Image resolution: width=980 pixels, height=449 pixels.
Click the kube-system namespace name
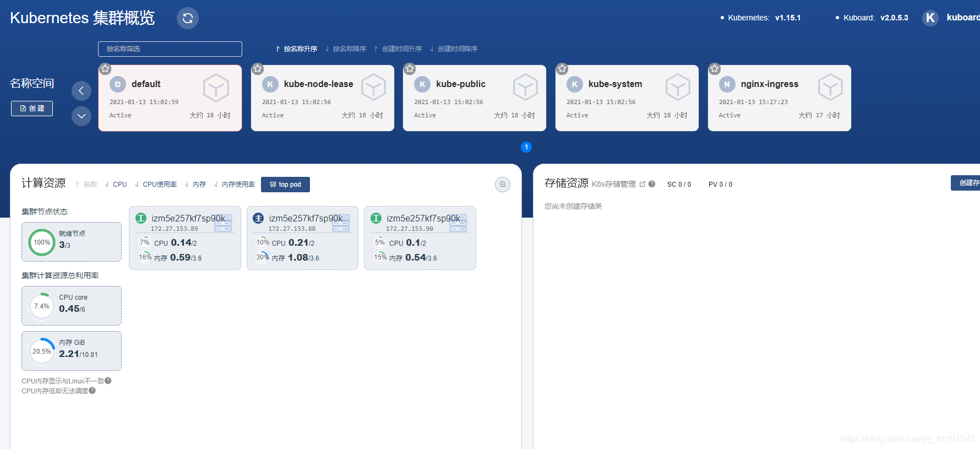[615, 84]
